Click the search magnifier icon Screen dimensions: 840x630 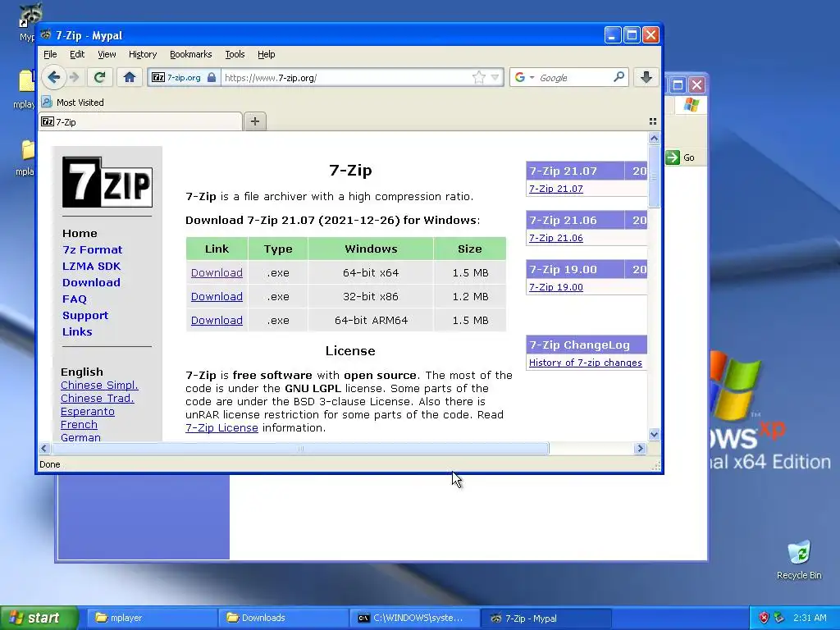click(x=619, y=77)
